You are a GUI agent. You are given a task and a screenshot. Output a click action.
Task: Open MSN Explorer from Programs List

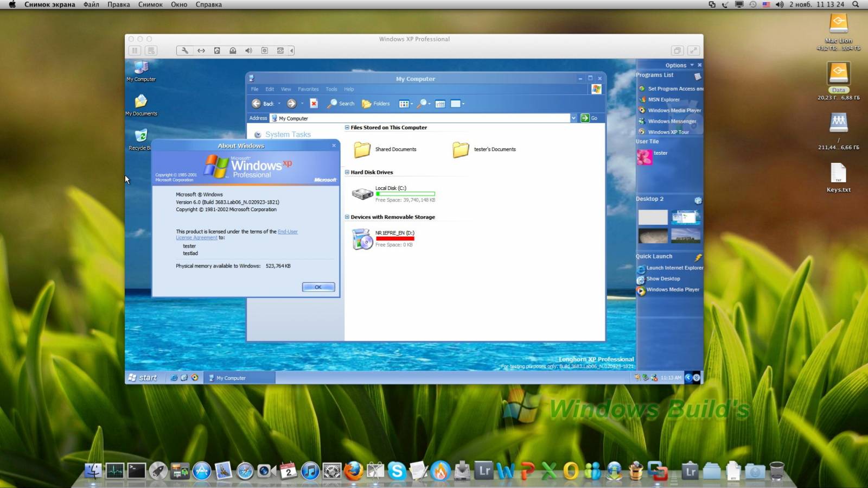663,99
